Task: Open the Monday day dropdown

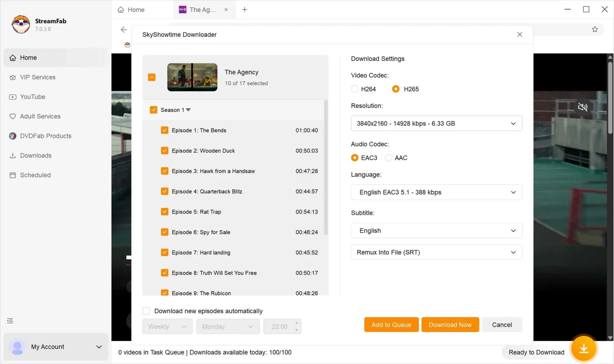Action: click(228, 327)
